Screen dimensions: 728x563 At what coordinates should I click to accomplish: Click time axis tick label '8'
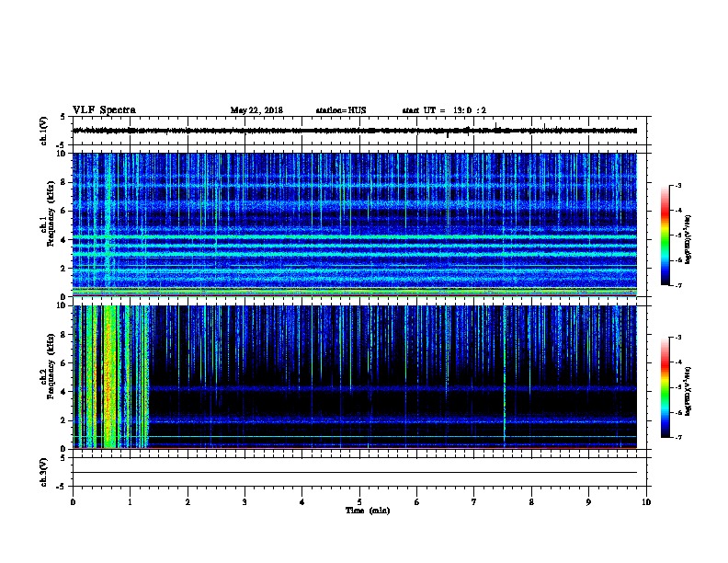531,501
